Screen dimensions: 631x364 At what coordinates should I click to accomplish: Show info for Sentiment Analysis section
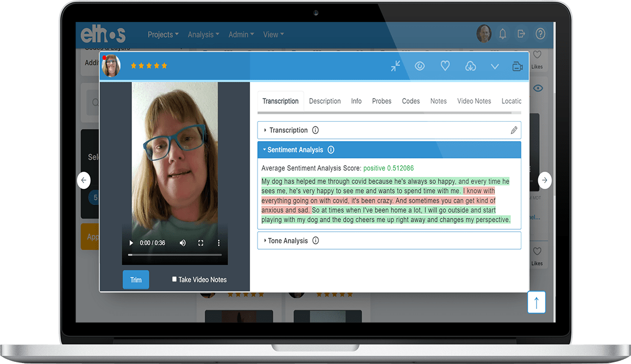[331, 150]
